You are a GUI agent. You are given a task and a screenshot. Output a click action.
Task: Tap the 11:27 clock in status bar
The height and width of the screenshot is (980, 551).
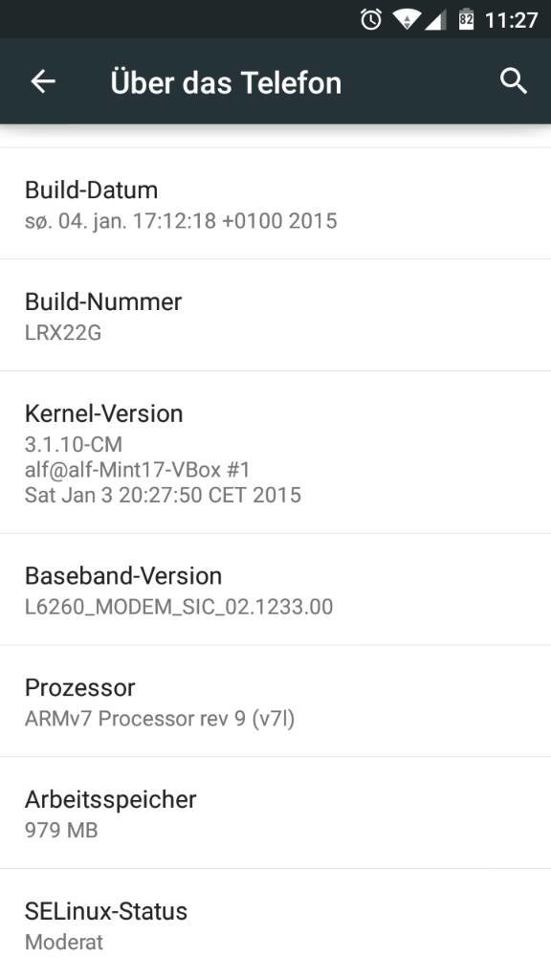(511, 20)
